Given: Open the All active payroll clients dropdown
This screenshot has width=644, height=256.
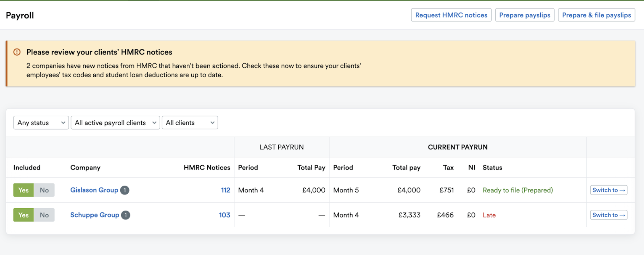Looking at the screenshot, I should [x=115, y=123].
